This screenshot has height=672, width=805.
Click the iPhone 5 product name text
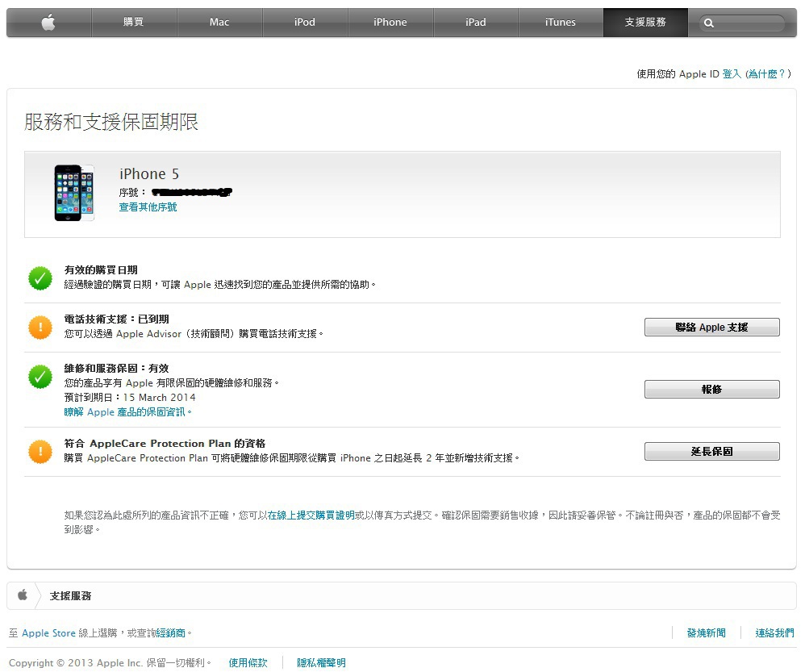[149, 174]
